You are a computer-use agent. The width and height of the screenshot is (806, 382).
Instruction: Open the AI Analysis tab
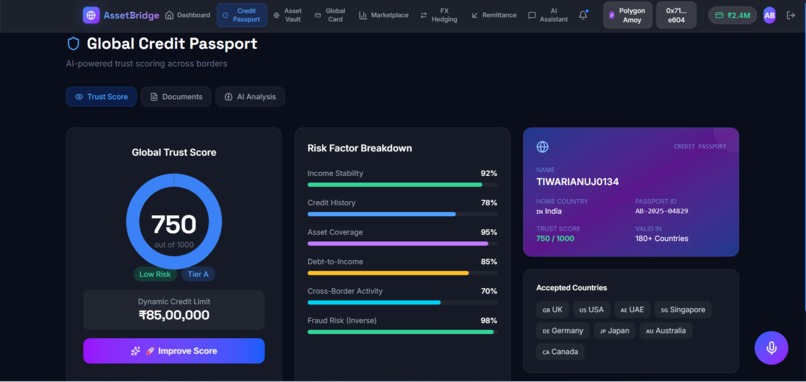tap(250, 97)
